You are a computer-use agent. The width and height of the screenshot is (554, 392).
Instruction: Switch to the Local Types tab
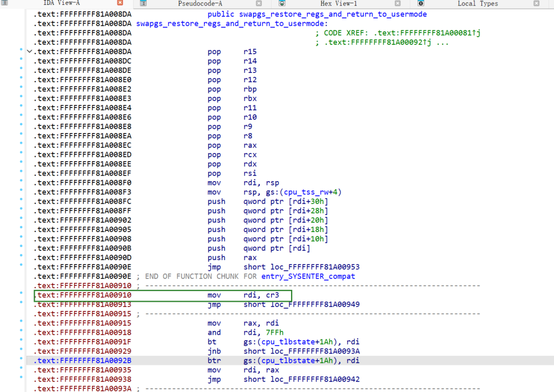478,3
